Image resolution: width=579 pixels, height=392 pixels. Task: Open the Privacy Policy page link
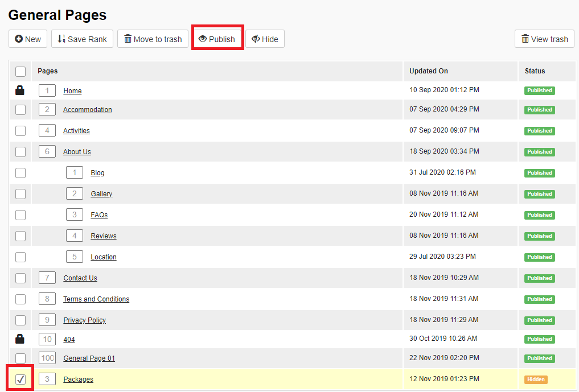(84, 320)
